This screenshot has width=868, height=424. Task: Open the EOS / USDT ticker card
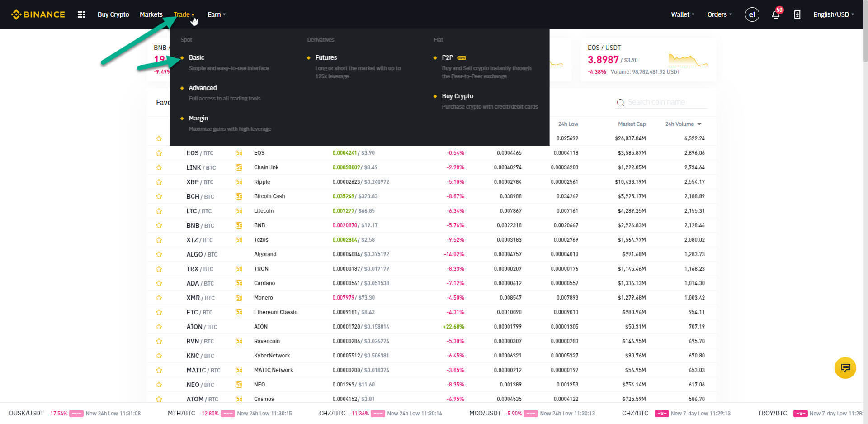(x=648, y=60)
